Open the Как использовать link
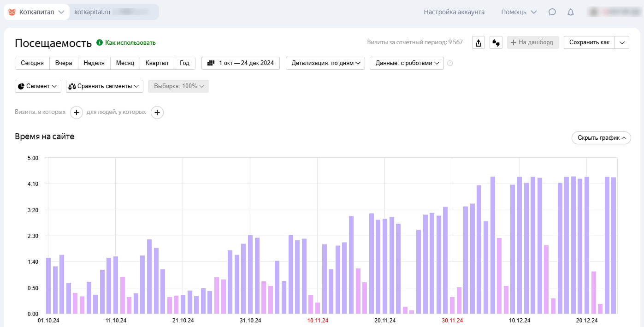This screenshot has width=644, height=327. [x=130, y=42]
